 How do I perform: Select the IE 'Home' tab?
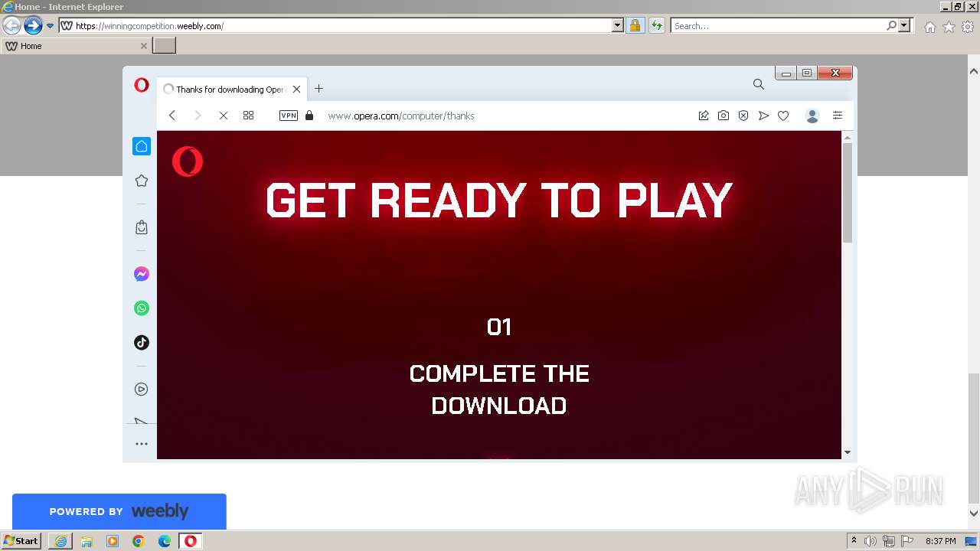(x=76, y=46)
